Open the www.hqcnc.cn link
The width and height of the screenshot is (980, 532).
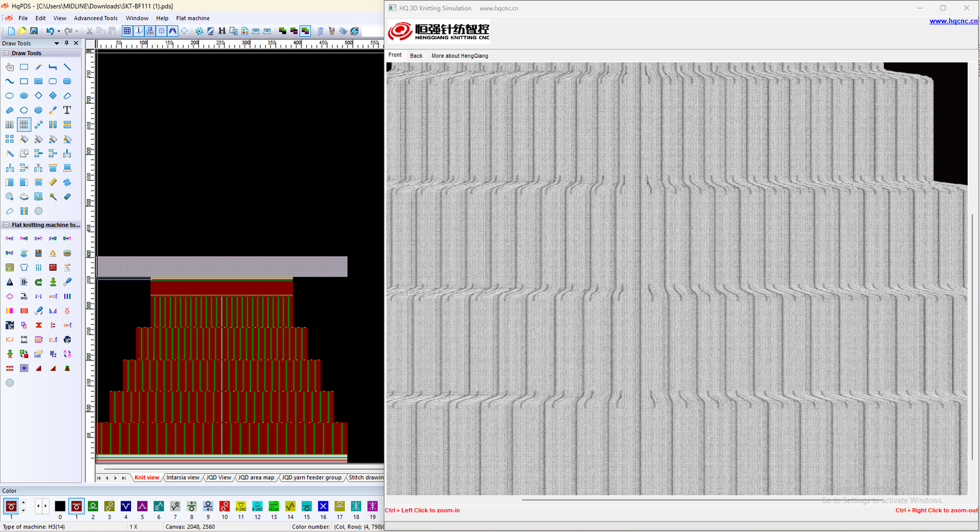[953, 21]
